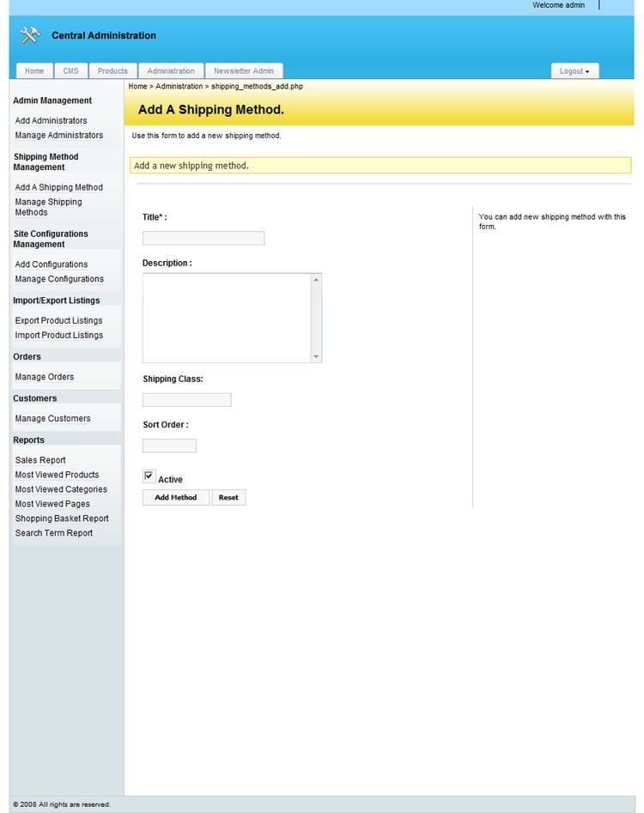644x813 pixels.
Task: Click the Reset button
Action: 228,497
